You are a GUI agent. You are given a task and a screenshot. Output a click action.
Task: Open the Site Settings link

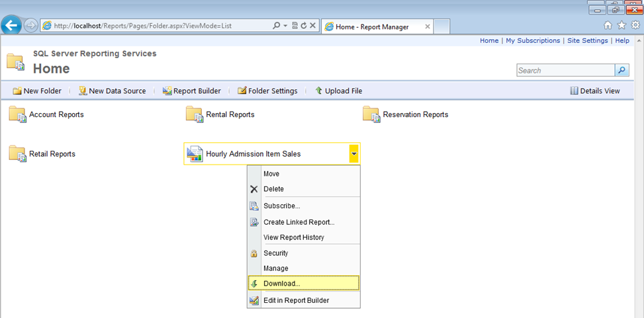coord(587,40)
